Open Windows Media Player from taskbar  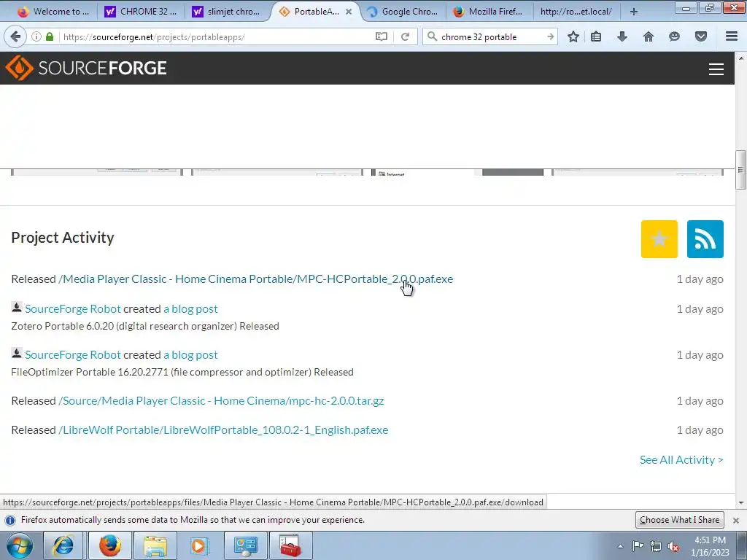[x=199, y=545]
